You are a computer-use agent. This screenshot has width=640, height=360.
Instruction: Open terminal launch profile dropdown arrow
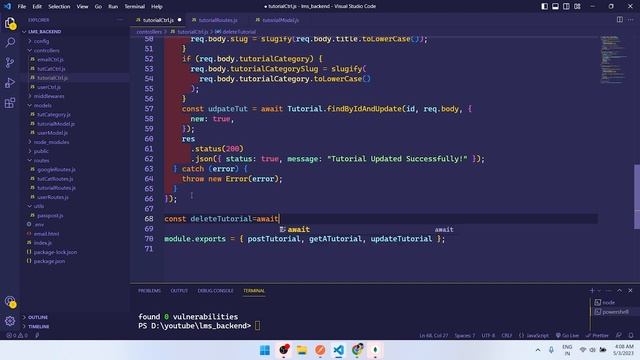click(x=599, y=291)
